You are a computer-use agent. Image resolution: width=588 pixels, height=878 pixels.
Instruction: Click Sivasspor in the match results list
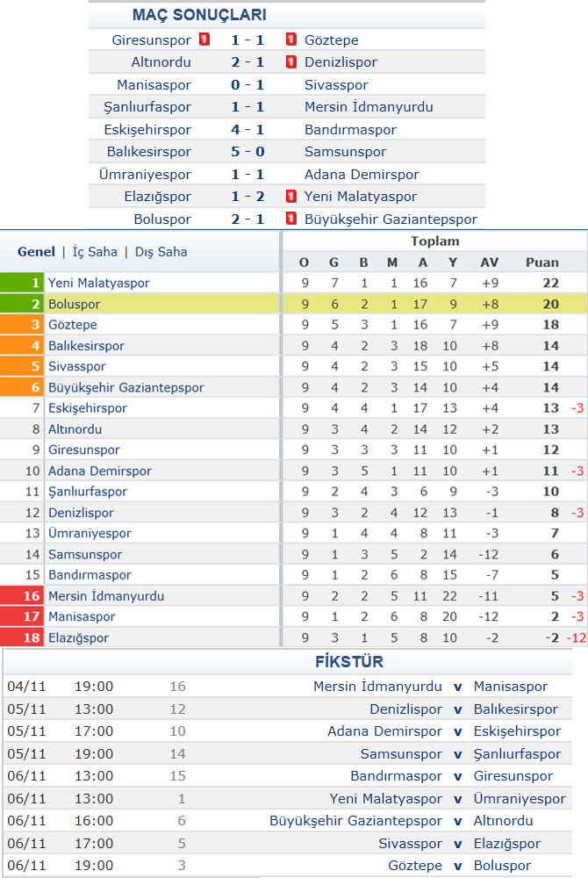[x=336, y=84]
